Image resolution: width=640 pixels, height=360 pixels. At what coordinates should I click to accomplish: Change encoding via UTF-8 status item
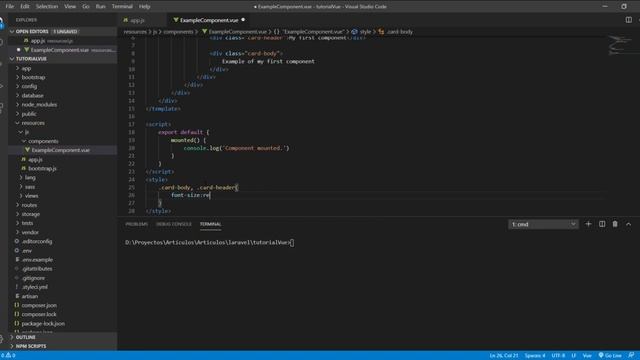pyautogui.click(x=558, y=356)
